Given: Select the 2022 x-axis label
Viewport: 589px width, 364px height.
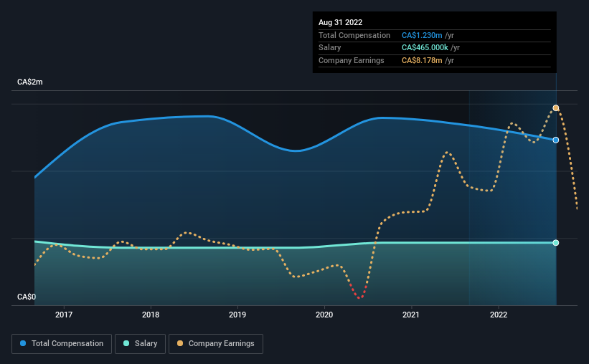Looking at the screenshot, I should (499, 315).
